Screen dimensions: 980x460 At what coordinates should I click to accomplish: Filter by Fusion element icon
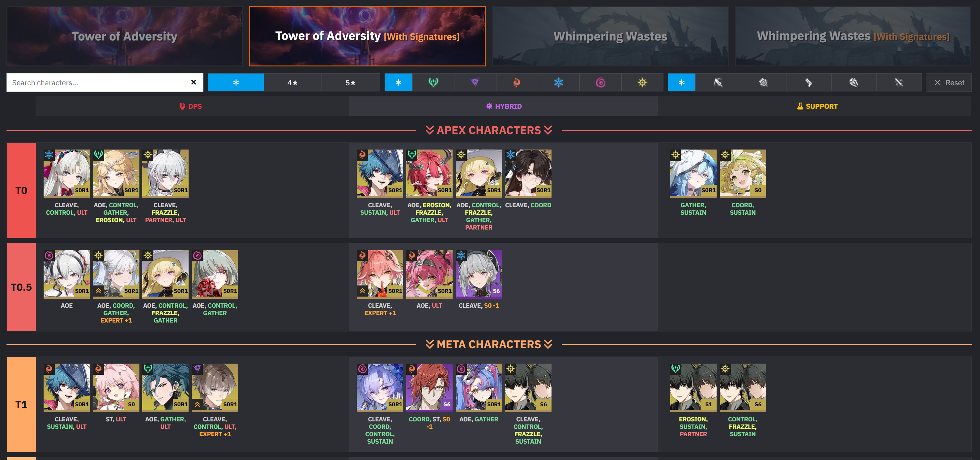517,82
